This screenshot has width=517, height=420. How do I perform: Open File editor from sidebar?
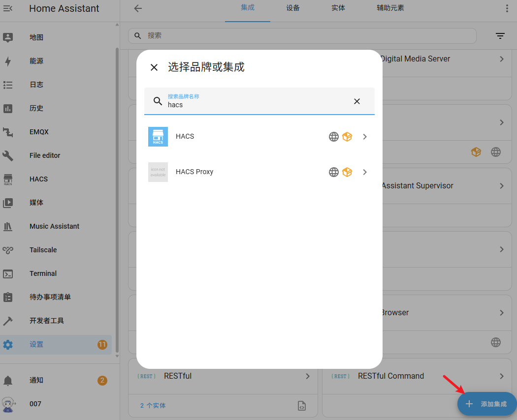click(x=44, y=155)
